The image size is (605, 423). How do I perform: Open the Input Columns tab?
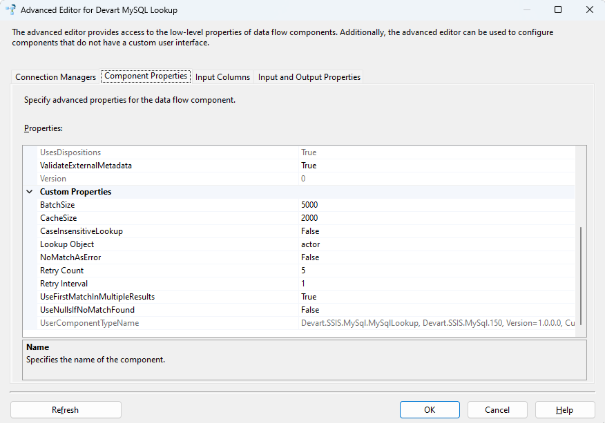click(x=223, y=77)
